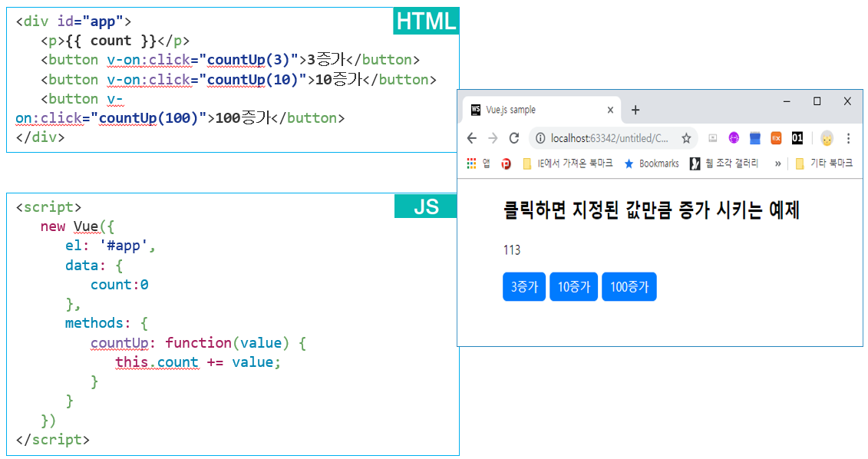Reload the page with the refresh icon

[514, 138]
